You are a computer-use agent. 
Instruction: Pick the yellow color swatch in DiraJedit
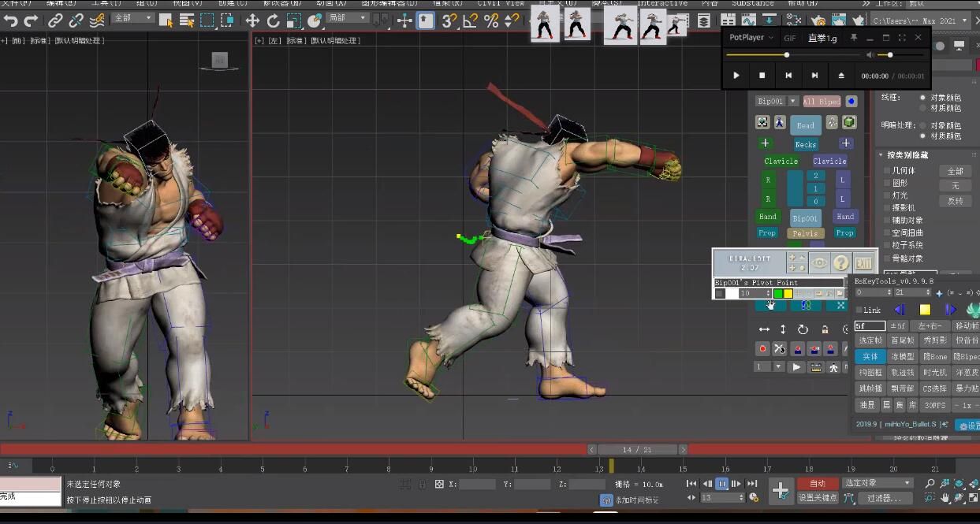(x=788, y=294)
